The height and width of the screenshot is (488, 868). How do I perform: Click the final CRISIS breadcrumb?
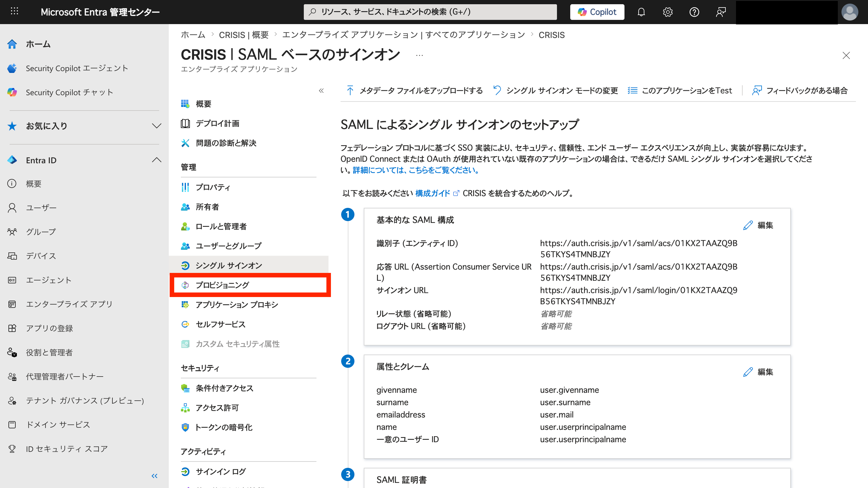(552, 35)
